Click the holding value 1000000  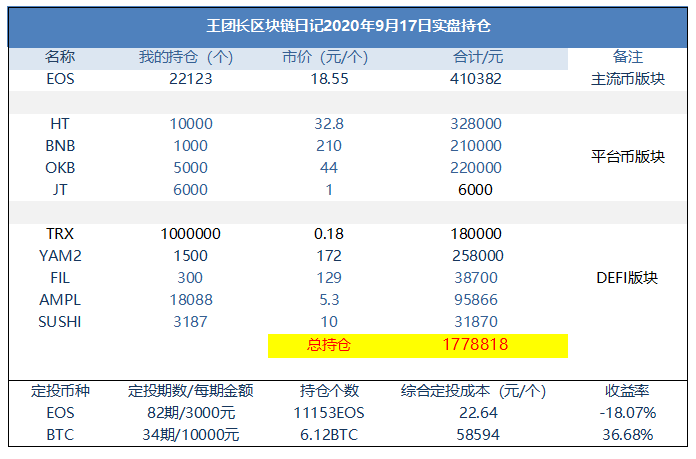(190, 234)
